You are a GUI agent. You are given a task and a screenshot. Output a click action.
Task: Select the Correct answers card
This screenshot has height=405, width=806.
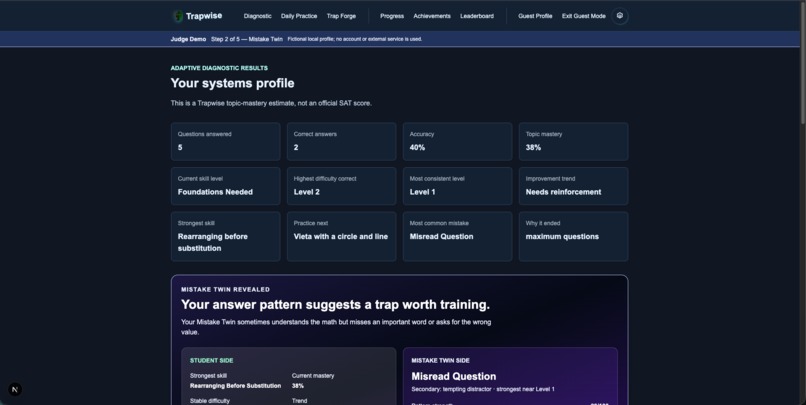click(341, 141)
